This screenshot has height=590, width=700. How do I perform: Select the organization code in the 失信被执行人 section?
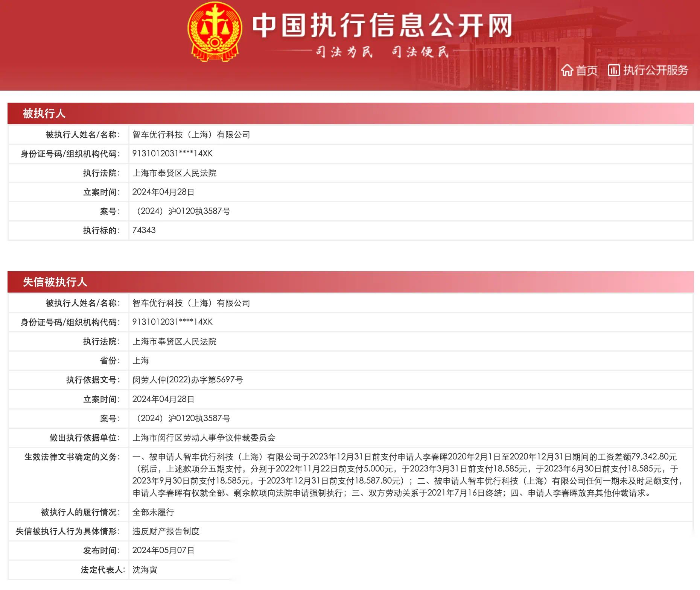172,322
